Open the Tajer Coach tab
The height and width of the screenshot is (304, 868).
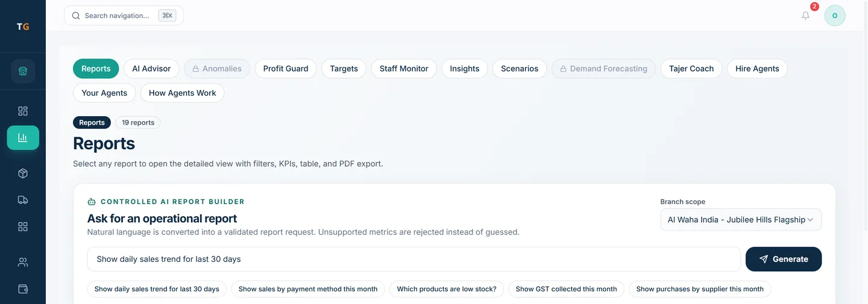click(691, 69)
